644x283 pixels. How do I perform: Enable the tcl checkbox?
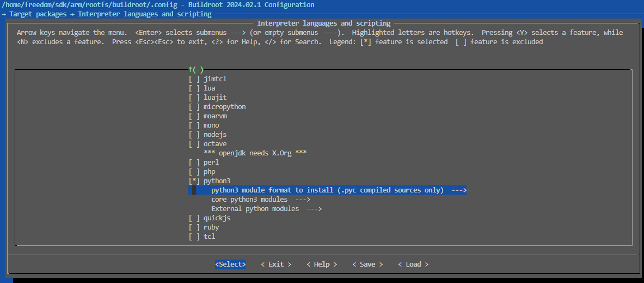(x=194, y=237)
